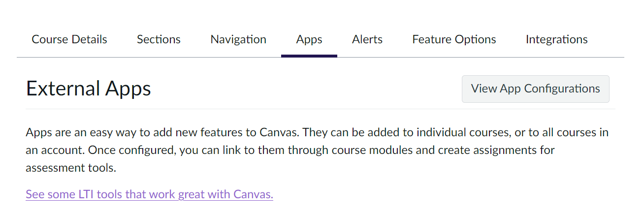Click the divider line below the External Apps heading
The image size is (644, 213).
click(320, 109)
